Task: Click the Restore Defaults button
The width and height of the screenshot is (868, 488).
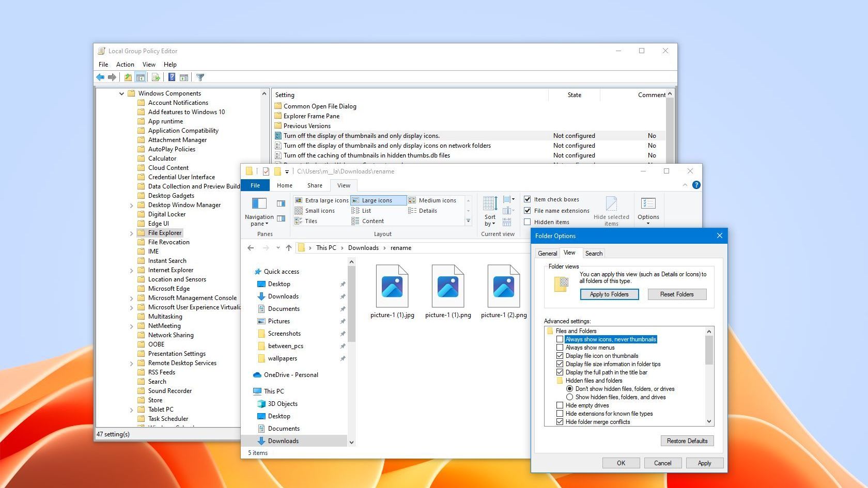Action: tap(687, 441)
